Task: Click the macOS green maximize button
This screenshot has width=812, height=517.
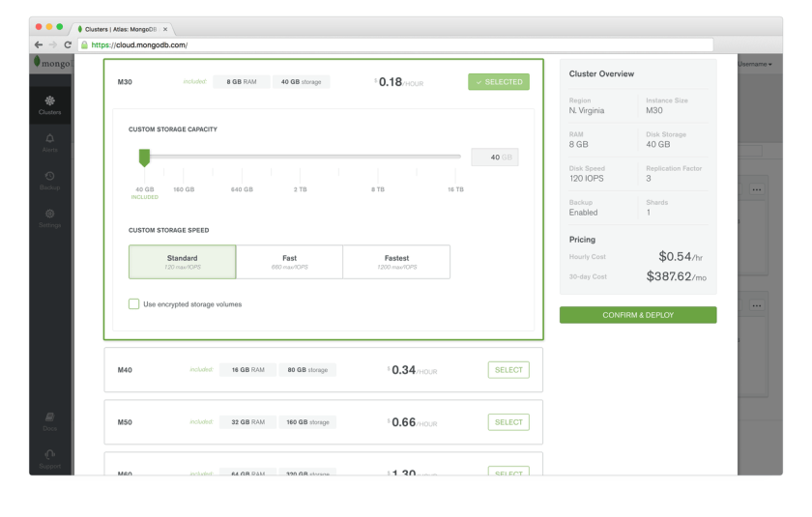Action: [60, 27]
